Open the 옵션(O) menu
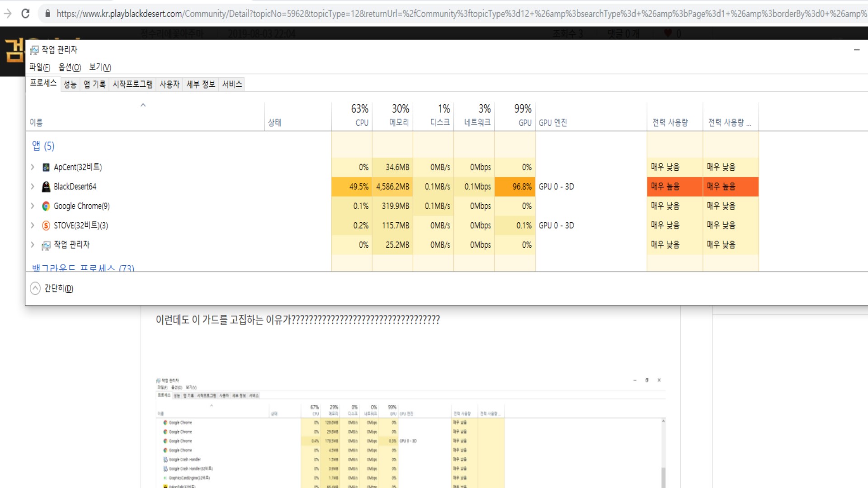The height and width of the screenshot is (488, 868). coord(70,67)
